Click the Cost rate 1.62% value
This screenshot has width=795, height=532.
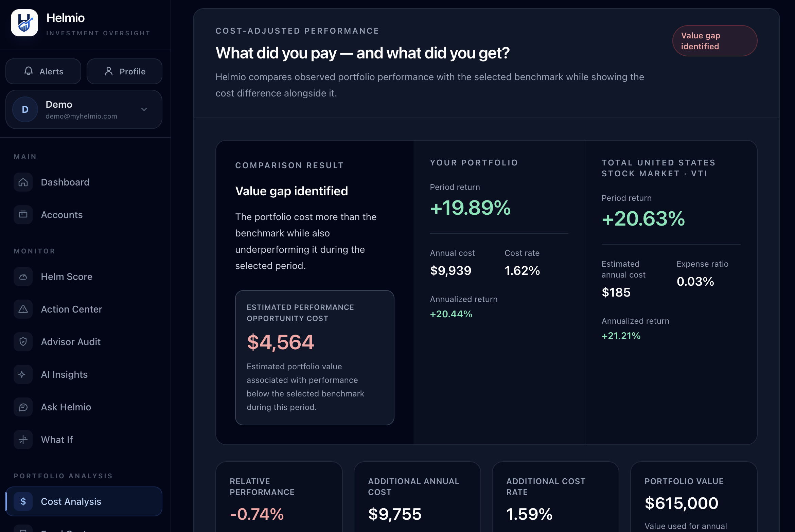[x=522, y=270]
